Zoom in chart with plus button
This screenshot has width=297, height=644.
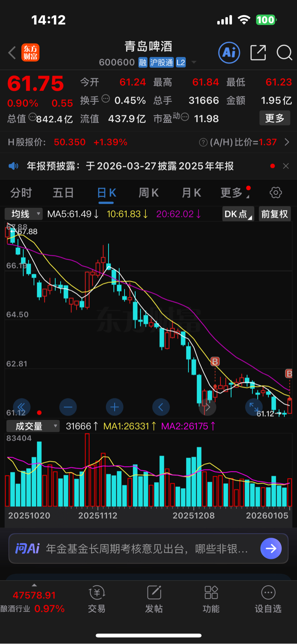point(114,407)
